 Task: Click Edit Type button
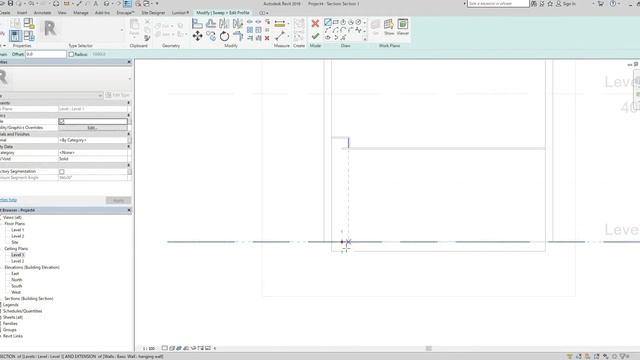click(118, 95)
